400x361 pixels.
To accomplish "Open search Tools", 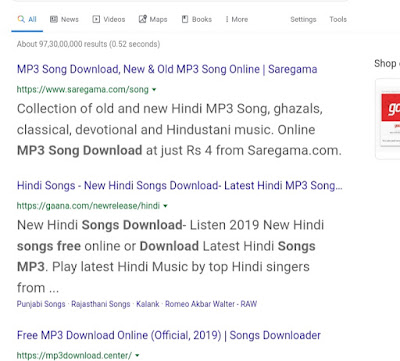I will 338,19.
